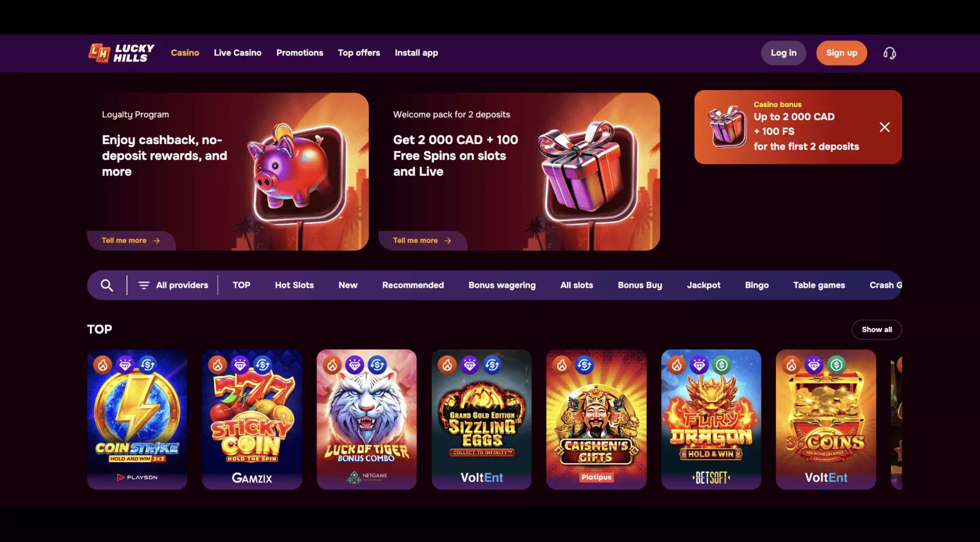Switch to the Bonus Buy category
The height and width of the screenshot is (542, 980).
pyautogui.click(x=640, y=285)
